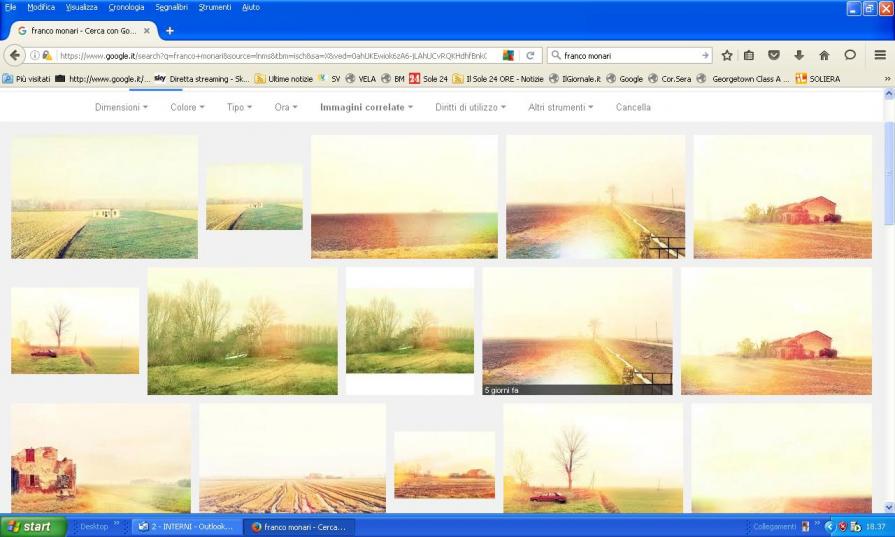Click the browser back arrow button

(x=14, y=56)
